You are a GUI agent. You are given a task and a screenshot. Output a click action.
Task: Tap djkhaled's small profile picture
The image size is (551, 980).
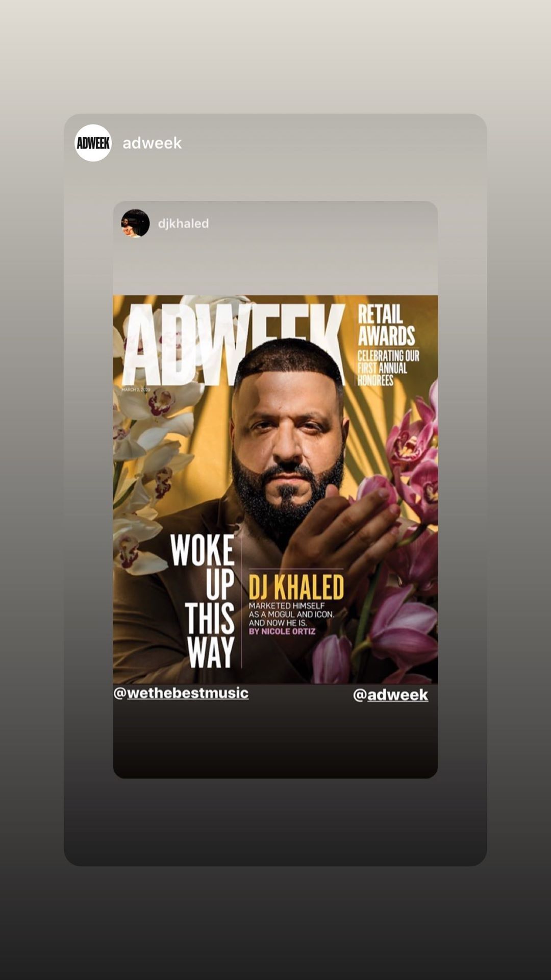click(135, 223)
